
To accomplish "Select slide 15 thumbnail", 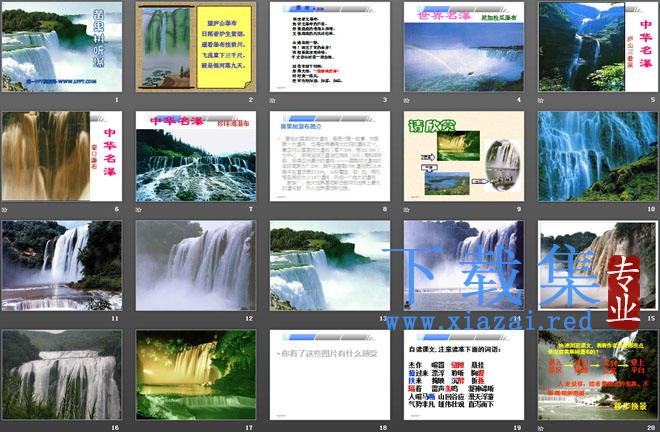I will (x=598, y=266).
